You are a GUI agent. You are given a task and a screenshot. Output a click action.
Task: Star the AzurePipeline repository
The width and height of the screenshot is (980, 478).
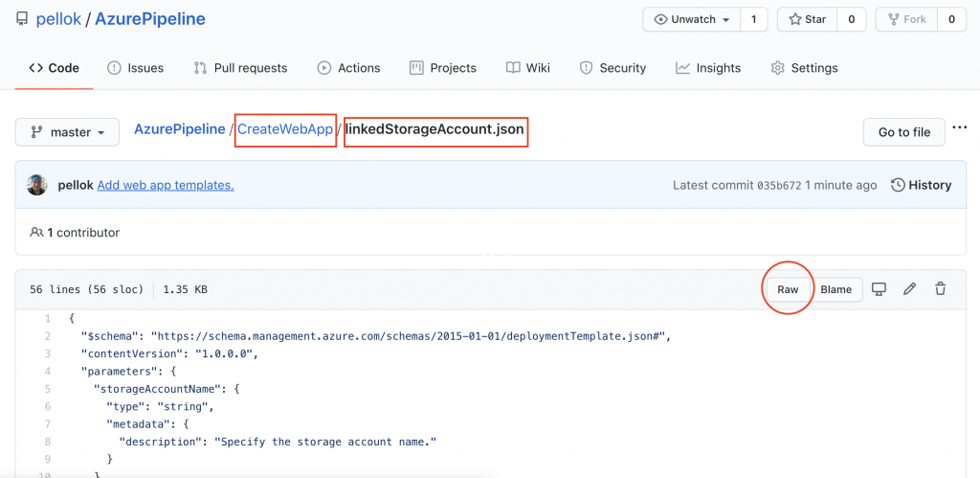tap(807, 19)
